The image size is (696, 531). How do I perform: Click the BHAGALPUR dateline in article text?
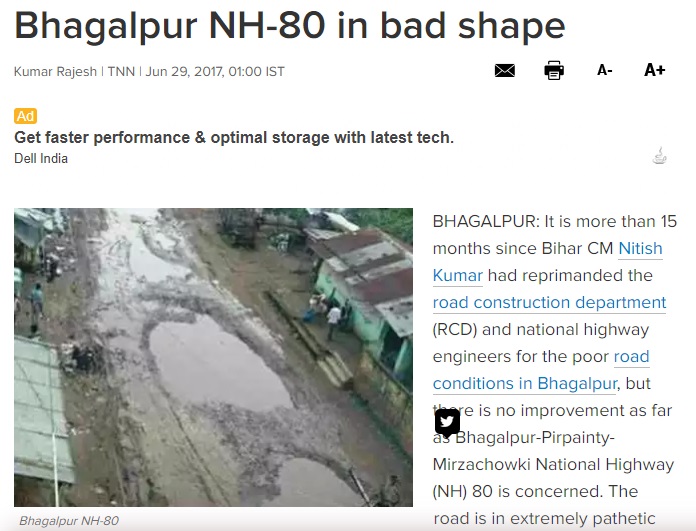coord(486,221)
